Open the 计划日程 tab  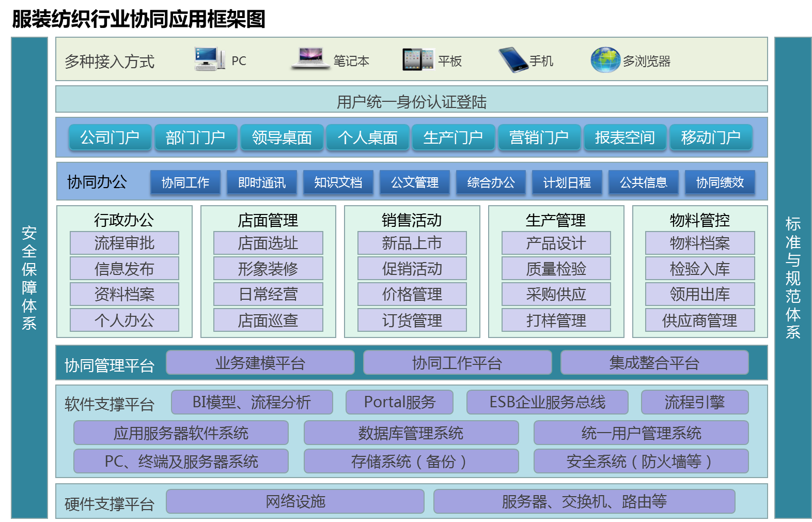pos(567,182)
